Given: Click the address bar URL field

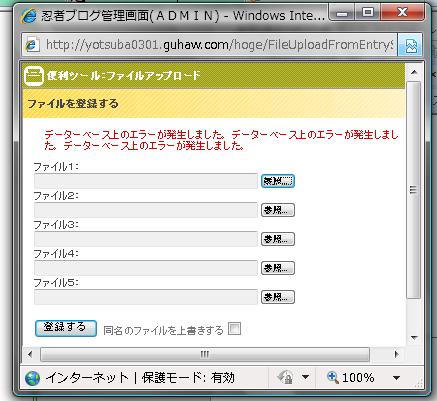Looking at the screenshot, I should pyautogui.click(x=219, y=44).
